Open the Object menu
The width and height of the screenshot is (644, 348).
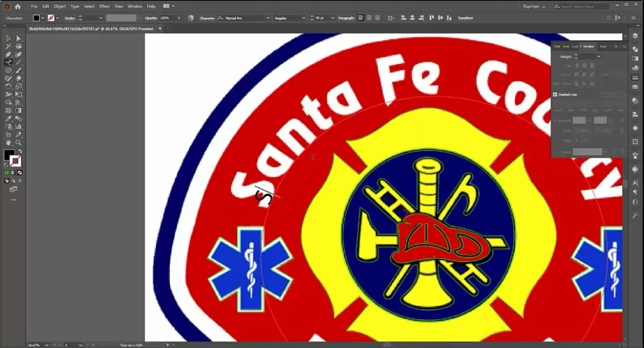tap(60, 6)
